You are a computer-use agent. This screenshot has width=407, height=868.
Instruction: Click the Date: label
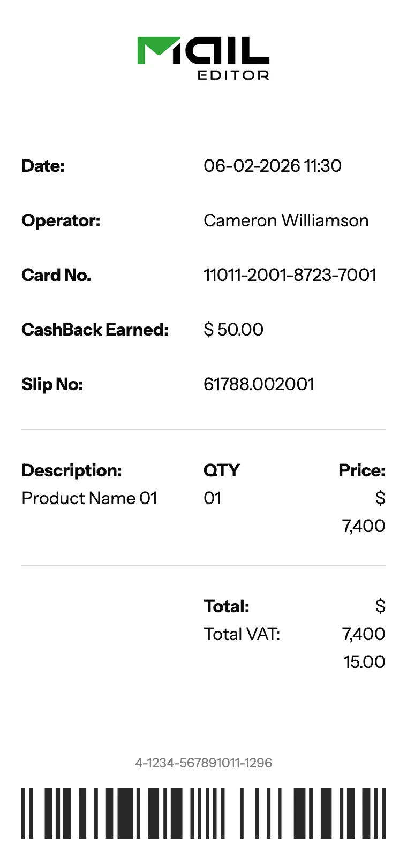pos(43,166)
